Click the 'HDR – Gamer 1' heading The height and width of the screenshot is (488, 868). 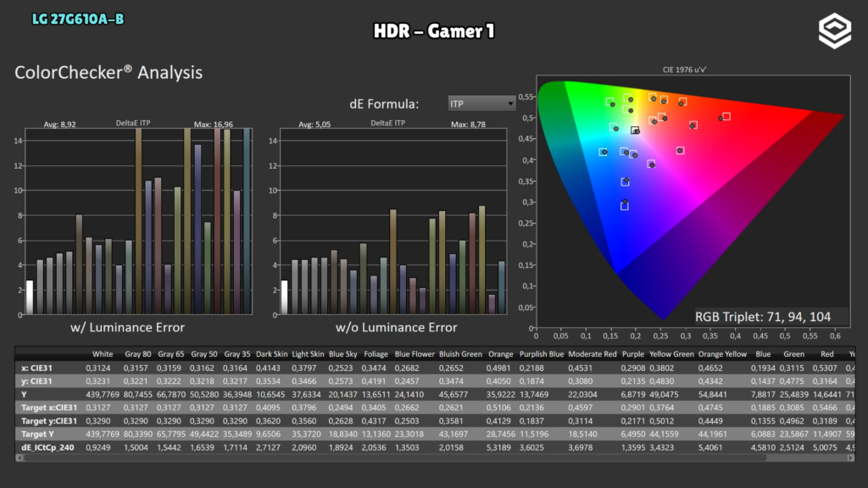(434, 31)
